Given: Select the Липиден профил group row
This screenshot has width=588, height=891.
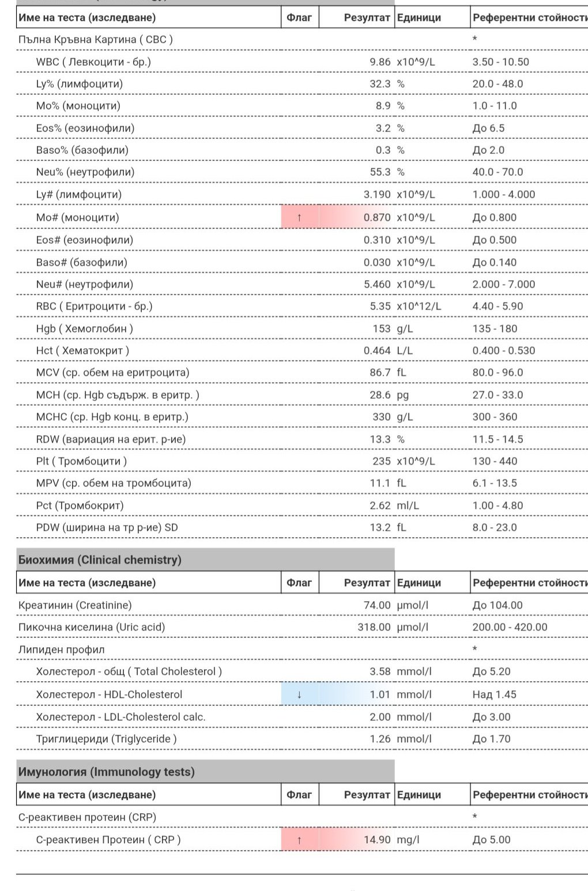Looking at the screenshot, I should [x=62, y=650].
